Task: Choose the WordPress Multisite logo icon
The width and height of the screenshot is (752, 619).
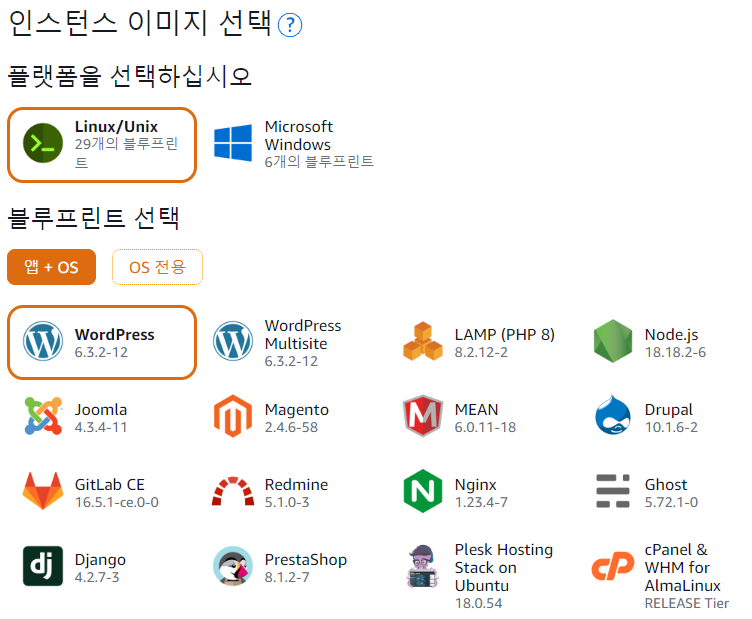Action: (233, 341)
